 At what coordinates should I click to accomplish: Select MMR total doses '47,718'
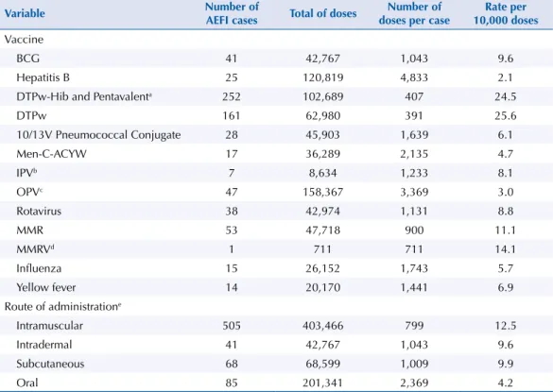[x=323, y=230]
